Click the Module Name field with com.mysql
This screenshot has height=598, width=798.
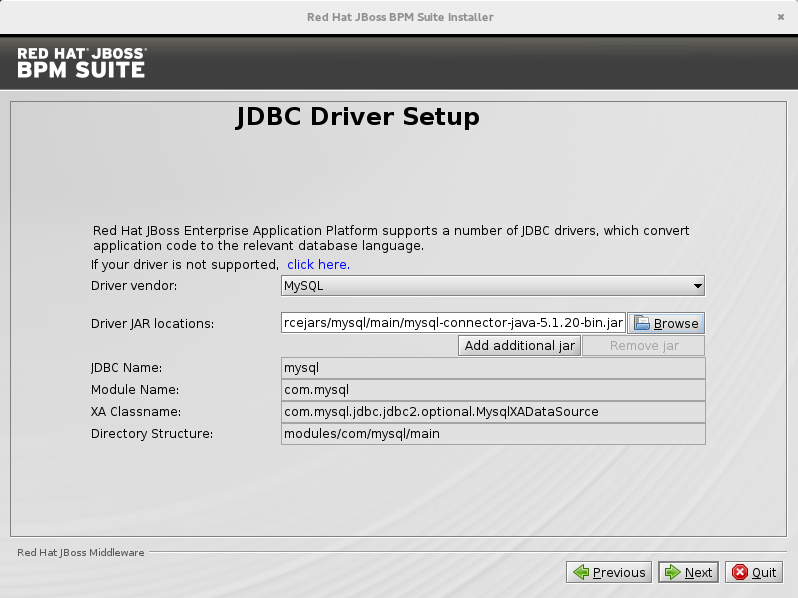(493, 390)
